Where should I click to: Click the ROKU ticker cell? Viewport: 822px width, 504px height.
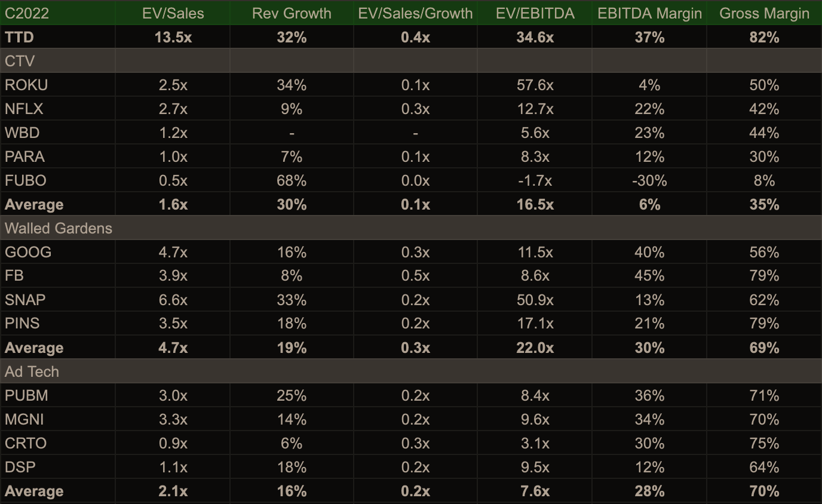pos(26,85)
